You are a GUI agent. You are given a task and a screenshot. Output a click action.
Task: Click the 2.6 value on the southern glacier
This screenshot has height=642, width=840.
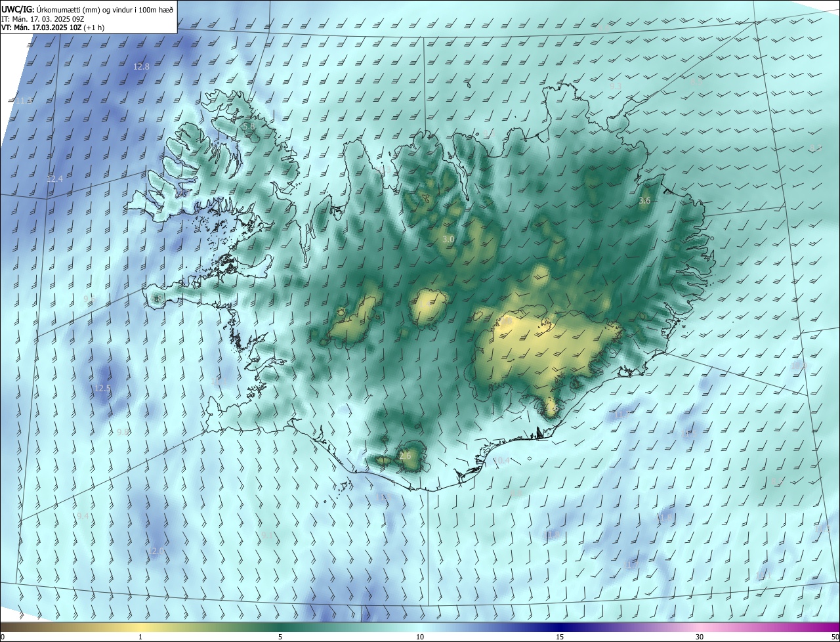point(405,456)
